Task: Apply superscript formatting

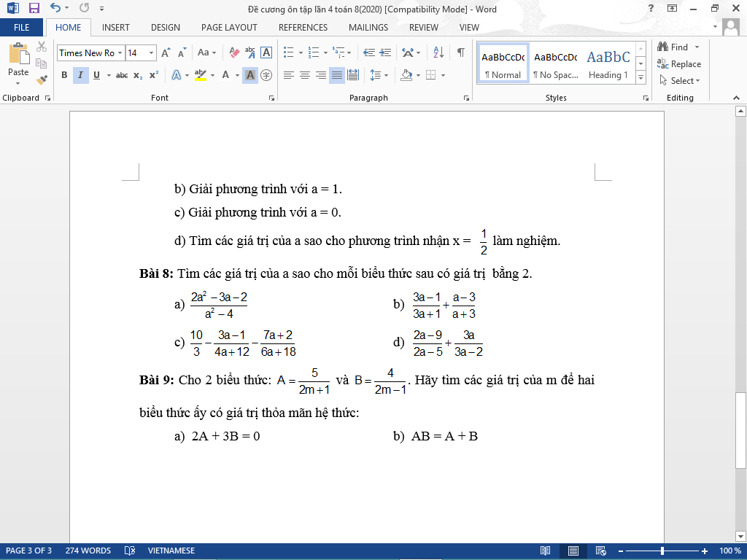Action: click(154, 75)
